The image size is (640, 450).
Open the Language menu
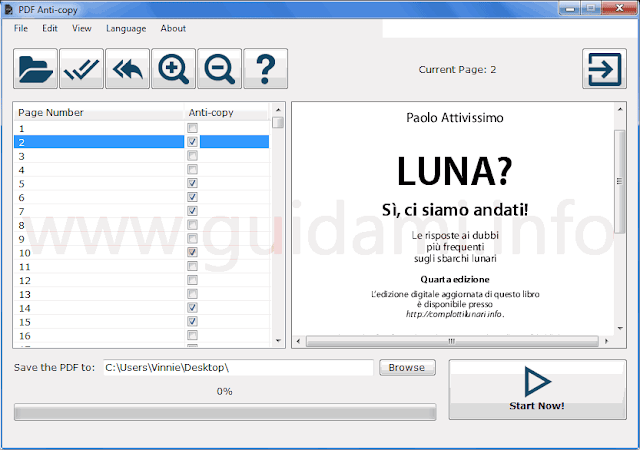pyautogui.click(x=126, y=29)
